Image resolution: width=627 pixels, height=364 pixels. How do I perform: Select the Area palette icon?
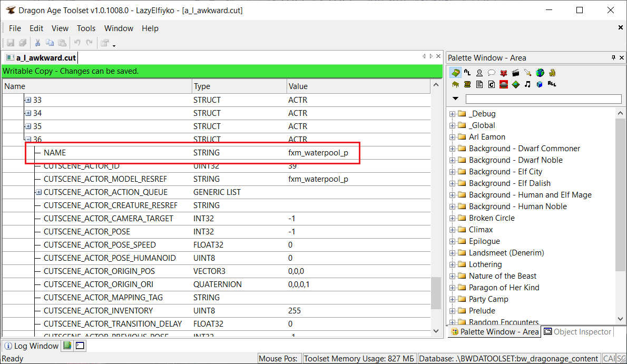click(x=455, y=73)
